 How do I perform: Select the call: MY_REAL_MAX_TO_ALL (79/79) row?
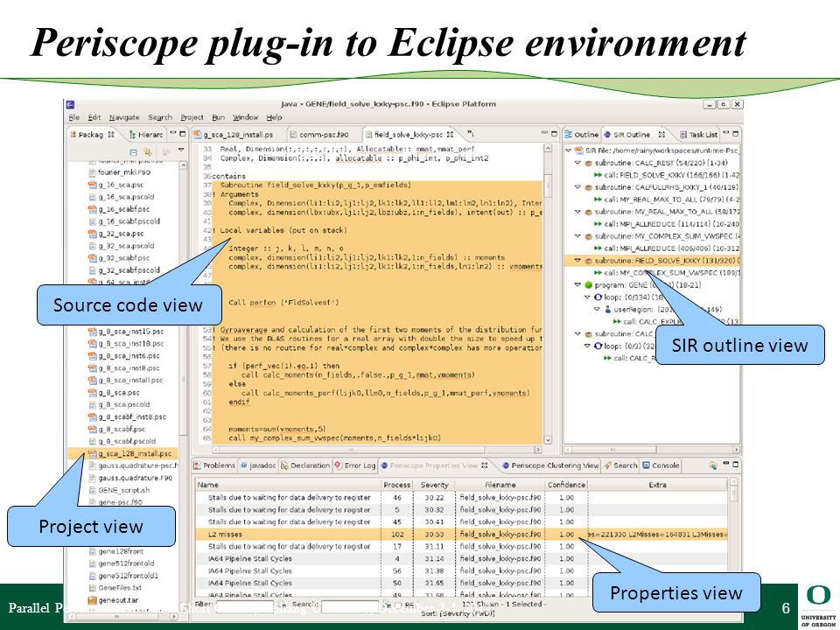667,199
